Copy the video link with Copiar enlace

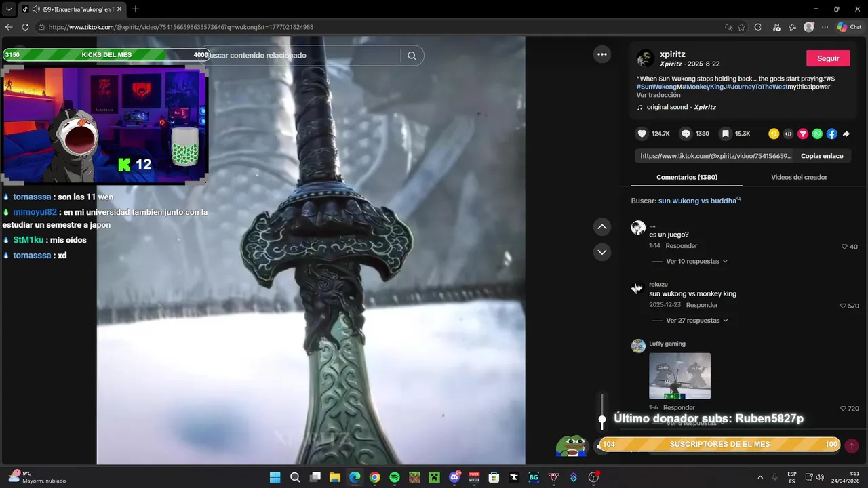(x=822, y=156)
